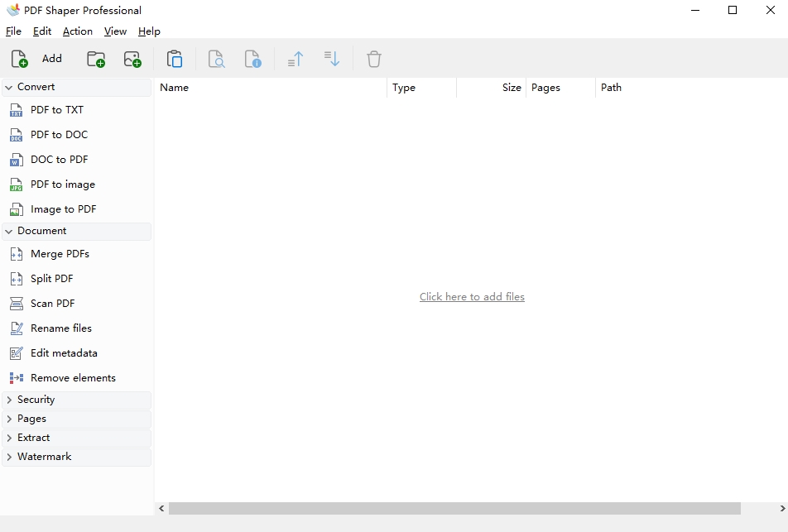Select the 'Edit metadata' label

[x=64, y=353]
